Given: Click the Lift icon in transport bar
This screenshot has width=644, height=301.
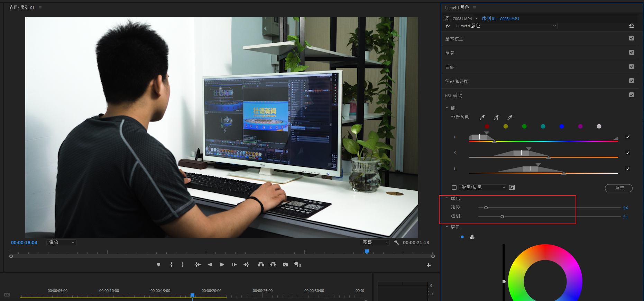Looking at the screenshot, I should (261, 265).
